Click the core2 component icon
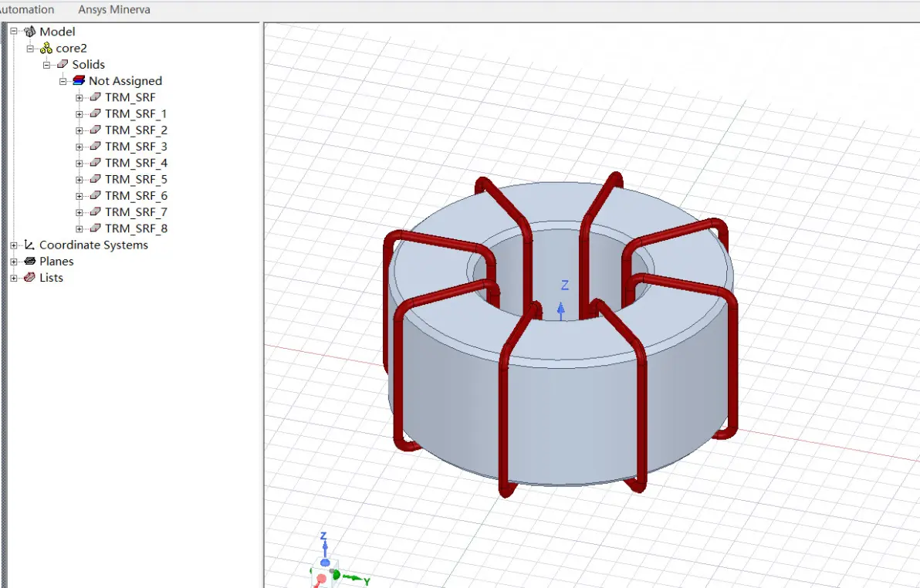 46,48
